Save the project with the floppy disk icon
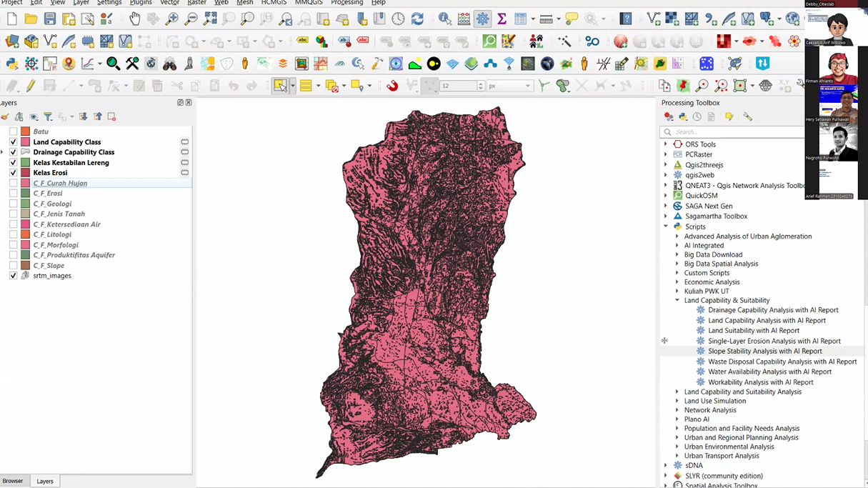868x488 pixels. pos(50,19)
